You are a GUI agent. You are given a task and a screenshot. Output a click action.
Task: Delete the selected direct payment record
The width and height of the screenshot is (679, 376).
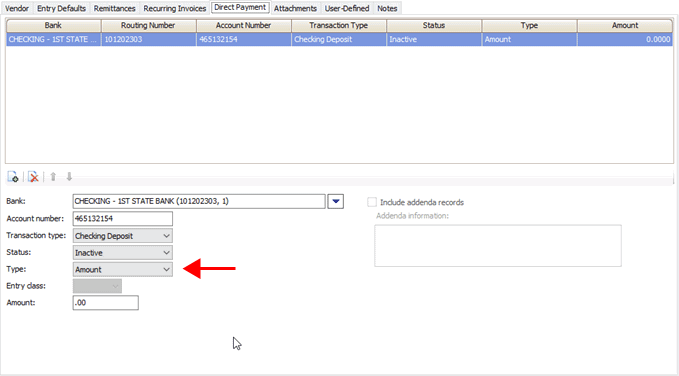point(33,177)
